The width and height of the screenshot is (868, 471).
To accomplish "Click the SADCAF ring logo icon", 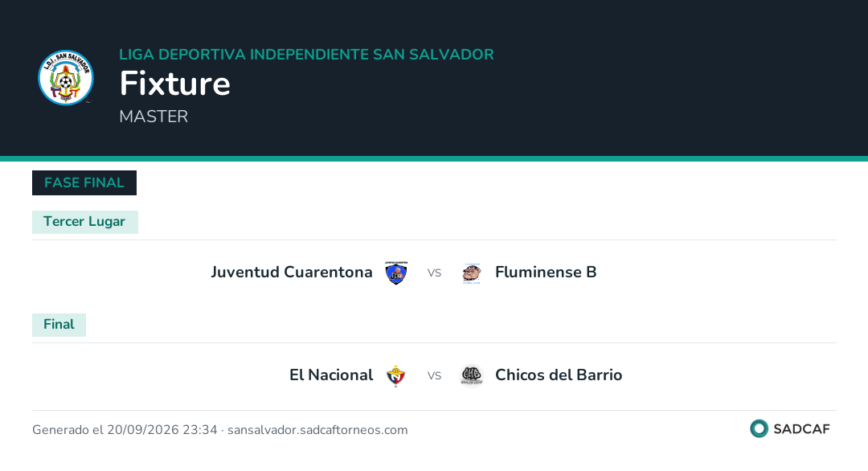I will (759, 429).
